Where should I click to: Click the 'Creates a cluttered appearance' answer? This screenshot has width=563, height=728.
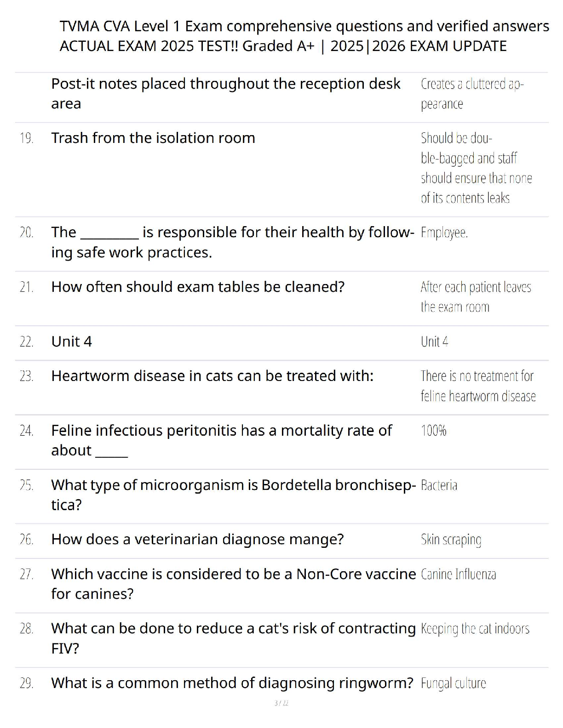pos(472,94)
